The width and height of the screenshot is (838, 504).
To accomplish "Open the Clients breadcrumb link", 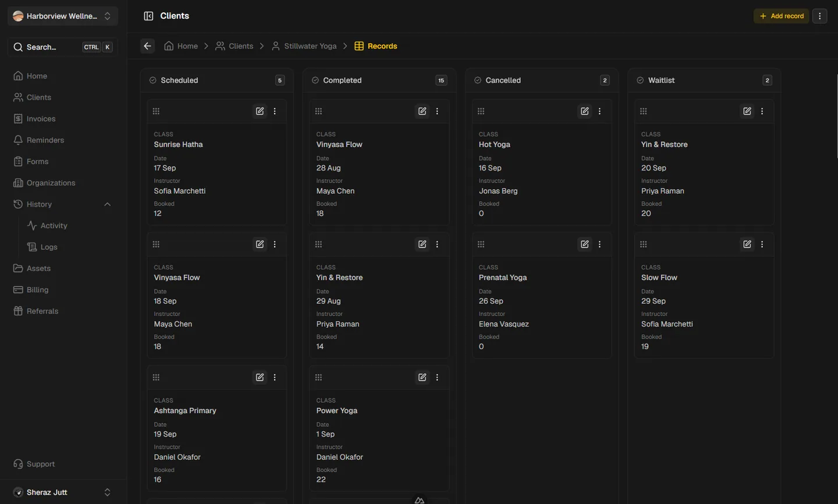I will pyautogui.click(x=235, y=46).
